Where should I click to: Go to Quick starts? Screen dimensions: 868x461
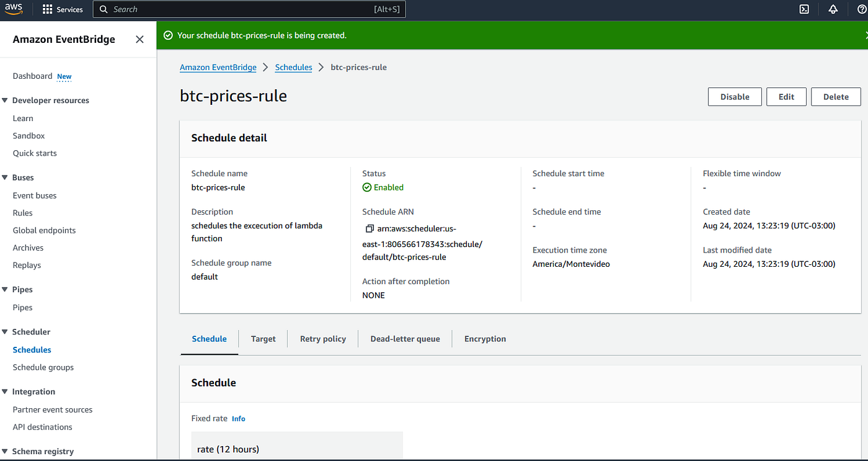point(35,153)
